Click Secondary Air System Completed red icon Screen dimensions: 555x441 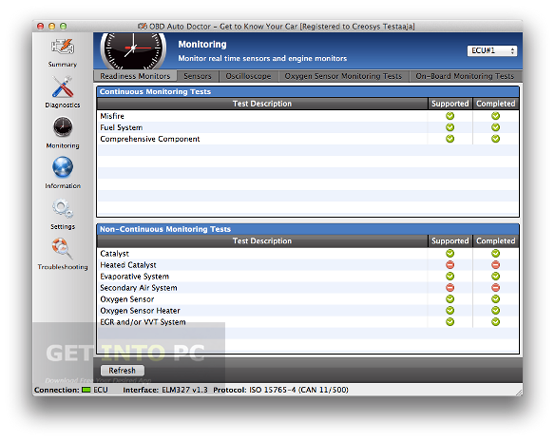click(496, 288)
